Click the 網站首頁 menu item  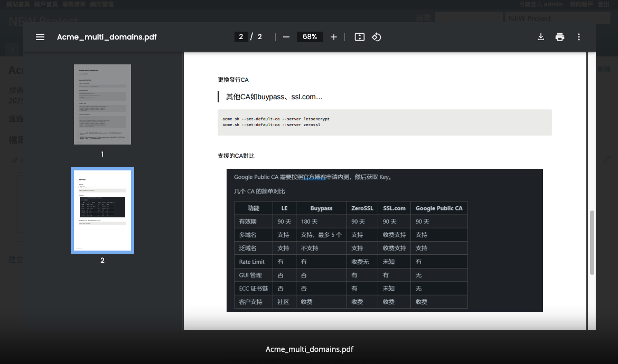pos(17,4)
